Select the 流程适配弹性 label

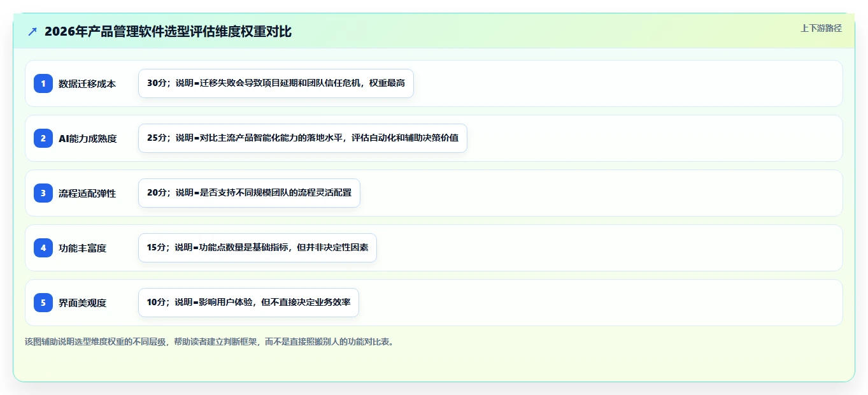[87, 193]
